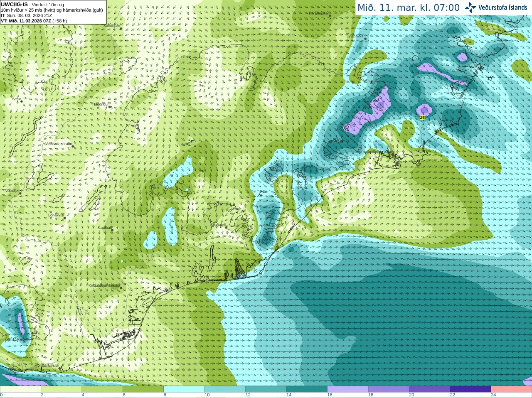This screenshot has height=398, width=532.
Task: Click the Setur station dot
Action: 21,101
